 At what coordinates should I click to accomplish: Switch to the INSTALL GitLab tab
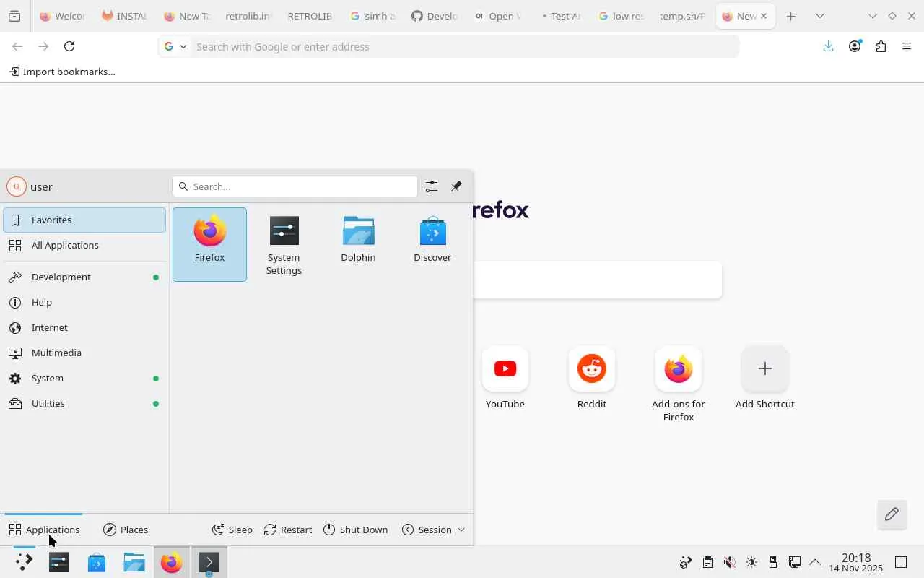125,16
